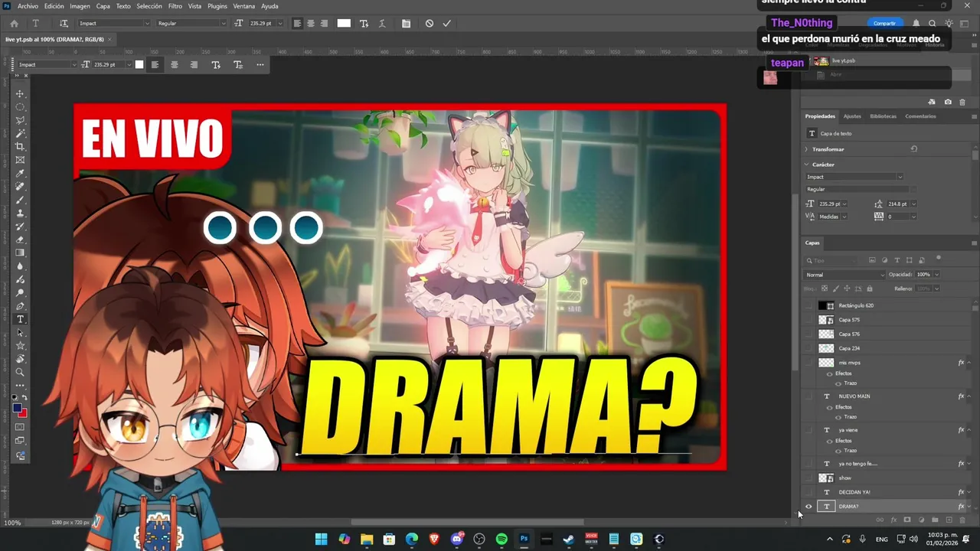Open the Filtro menu

(175, 6)
